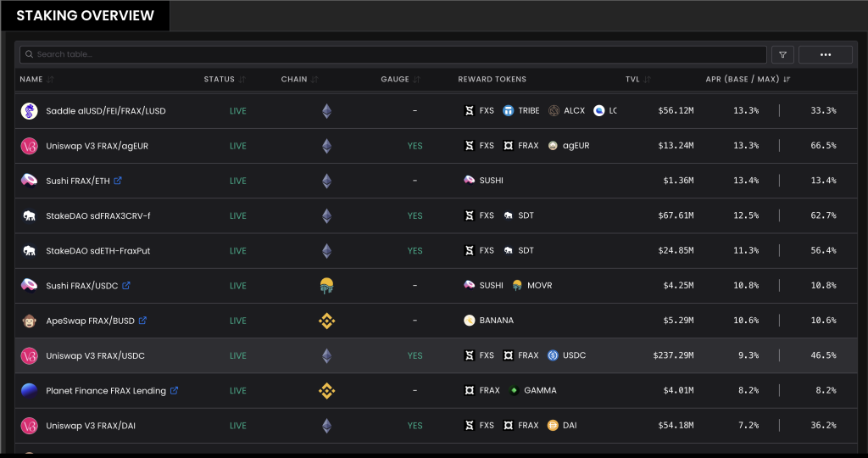This screenshot has height=458, width=868.
Task: Open StakeDAO sdETH-FraxPut row
Action: pos(437,251)
